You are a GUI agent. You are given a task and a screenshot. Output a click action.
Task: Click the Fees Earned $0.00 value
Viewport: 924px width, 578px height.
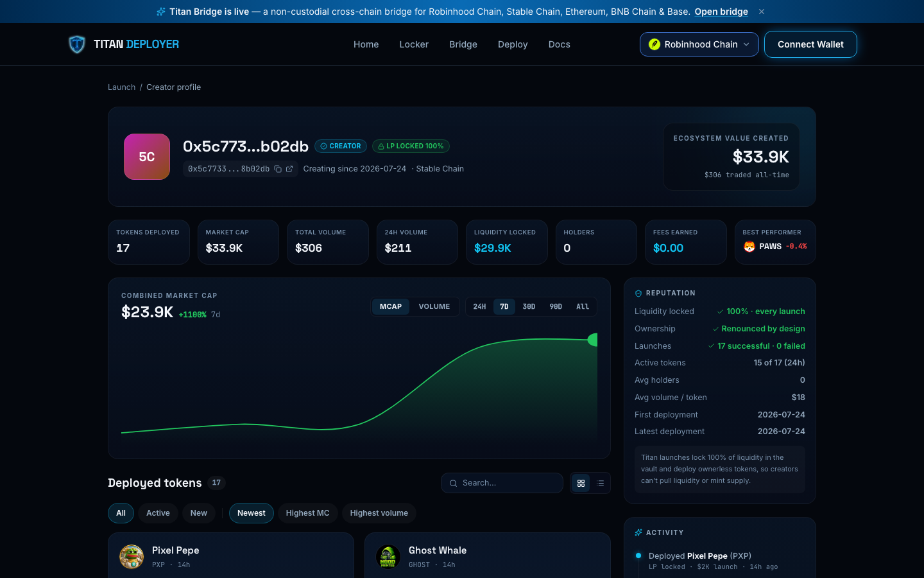668,248
